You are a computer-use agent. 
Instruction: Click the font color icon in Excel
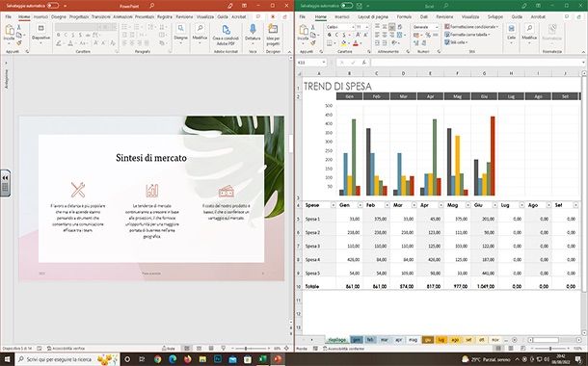point(356,43)
